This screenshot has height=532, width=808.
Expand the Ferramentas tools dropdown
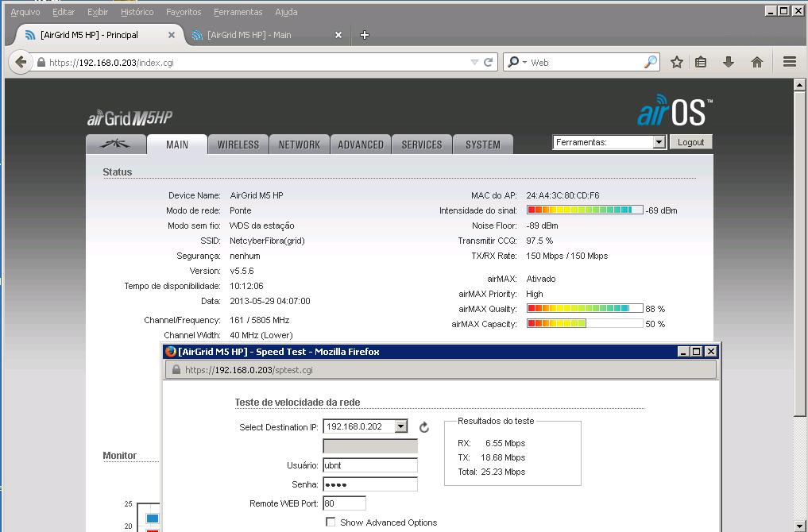pyautogui.click(x=609, y=142)
